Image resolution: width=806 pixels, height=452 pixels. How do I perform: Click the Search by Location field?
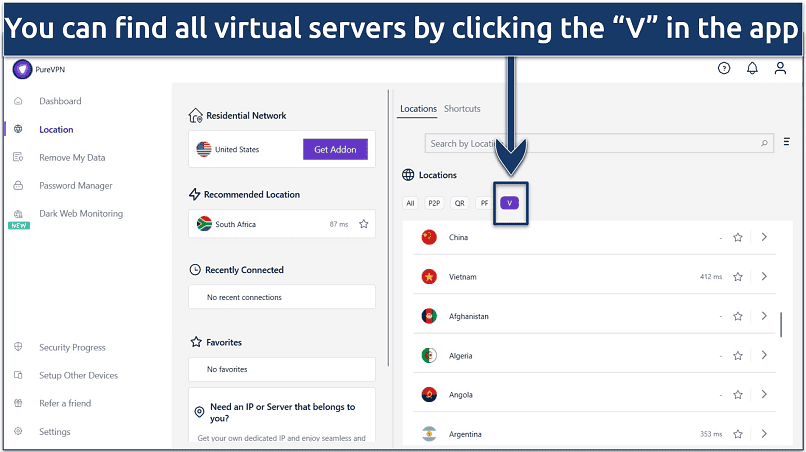(x=599, y=143)
